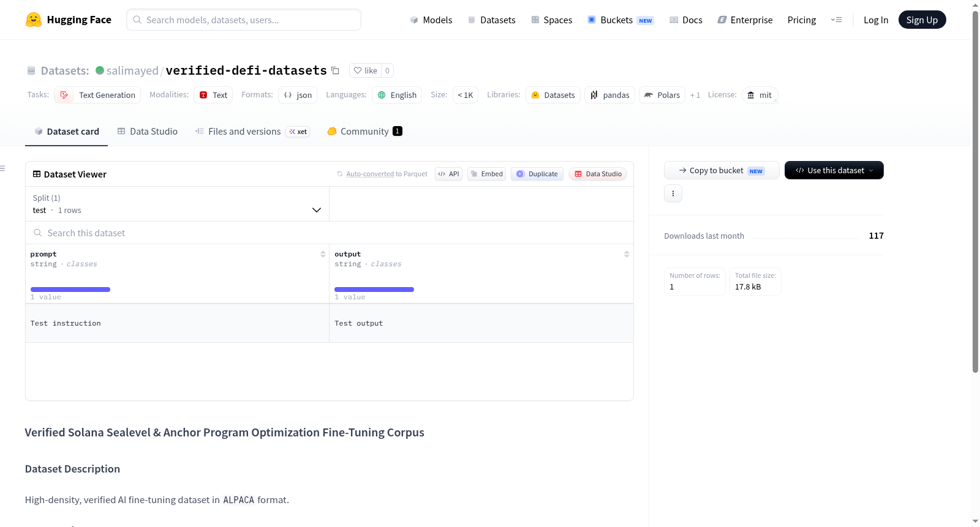Click the Embed button
The width and height of the screenshot is (980, 527).
[x=487, y=174]
